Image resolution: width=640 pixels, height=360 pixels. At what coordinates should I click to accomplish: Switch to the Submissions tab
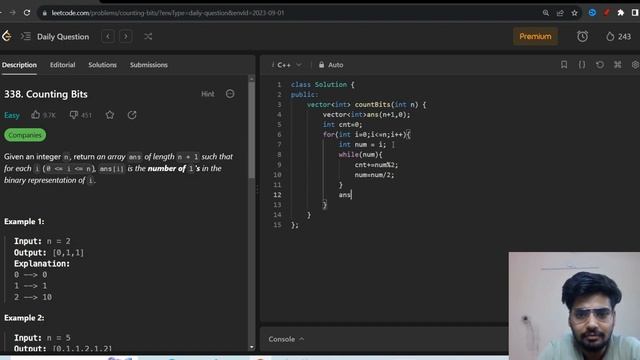pos(149,65)
